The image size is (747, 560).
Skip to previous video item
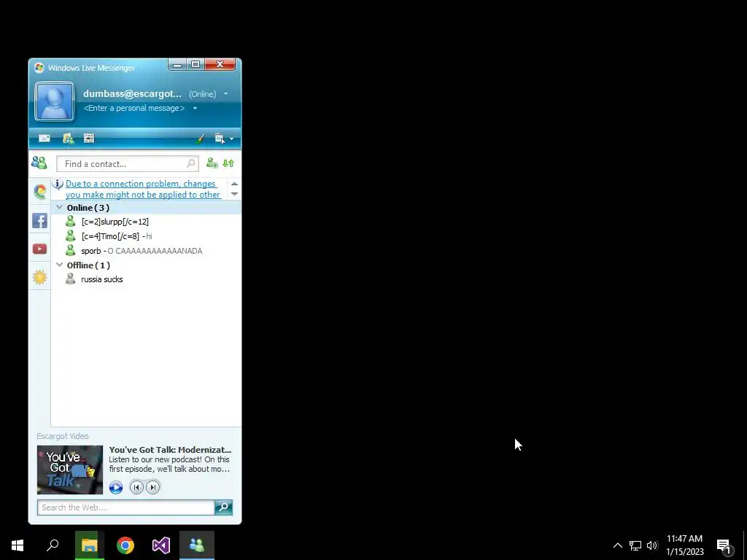[136, 487]
